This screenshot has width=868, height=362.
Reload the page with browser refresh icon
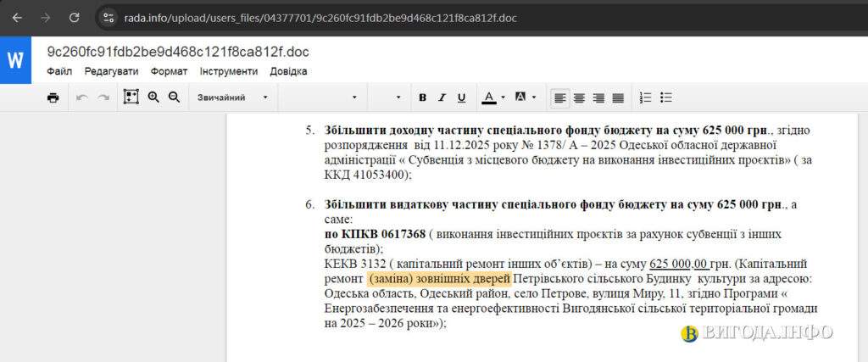tap(75, 17)
